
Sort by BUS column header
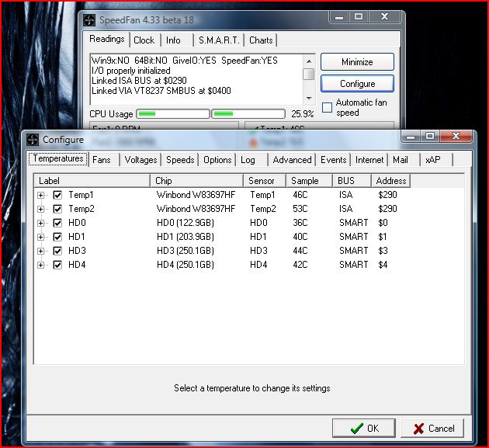click(352, 181)
